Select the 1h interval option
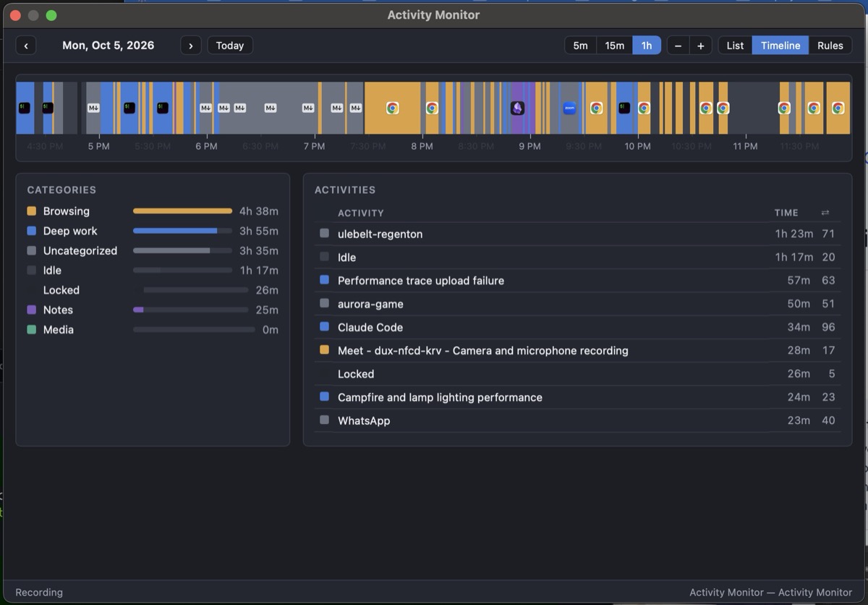The width and height of the screenshot is (868, 605). [x=647, y=46]
